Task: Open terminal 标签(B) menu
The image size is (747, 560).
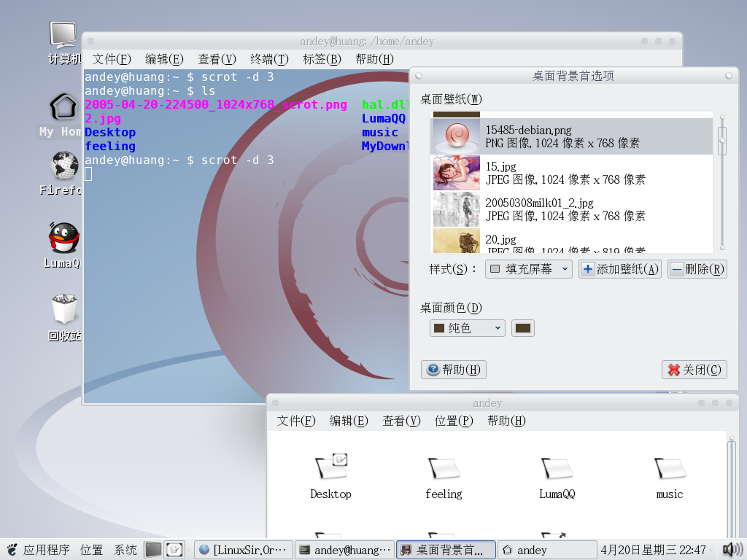Action: click(x=322, y=59)
